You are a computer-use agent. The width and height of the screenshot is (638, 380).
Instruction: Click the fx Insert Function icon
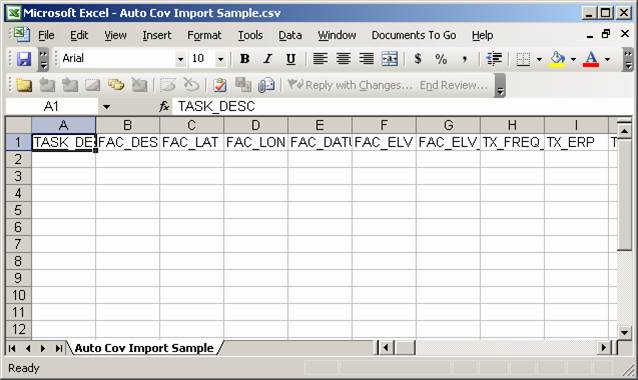(164, 107)
